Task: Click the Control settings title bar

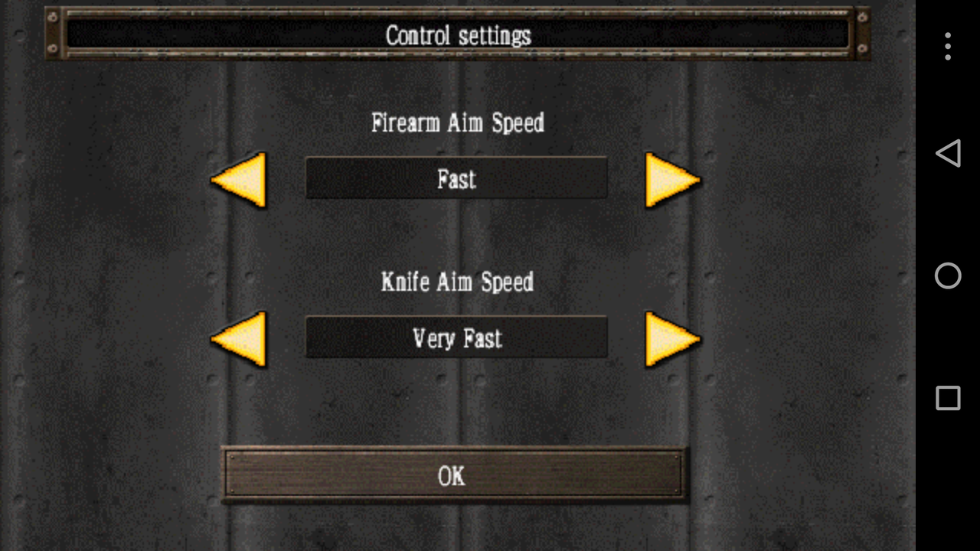Action: click(458, 34)
